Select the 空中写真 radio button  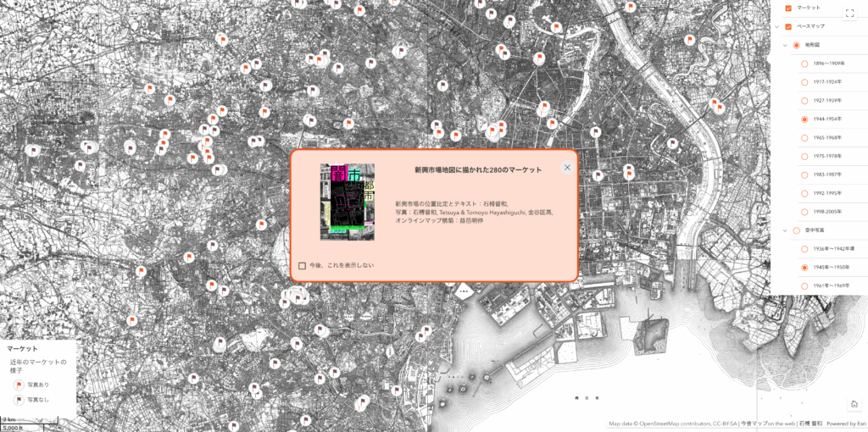pos(797,230)
